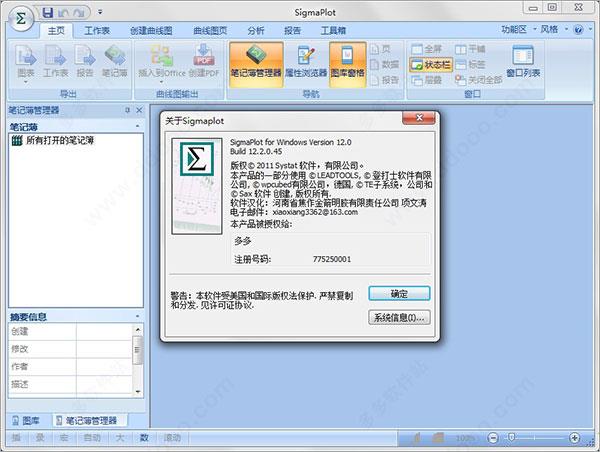
Task: Click the summary table scroll down arrow
Action: point(138,392)
